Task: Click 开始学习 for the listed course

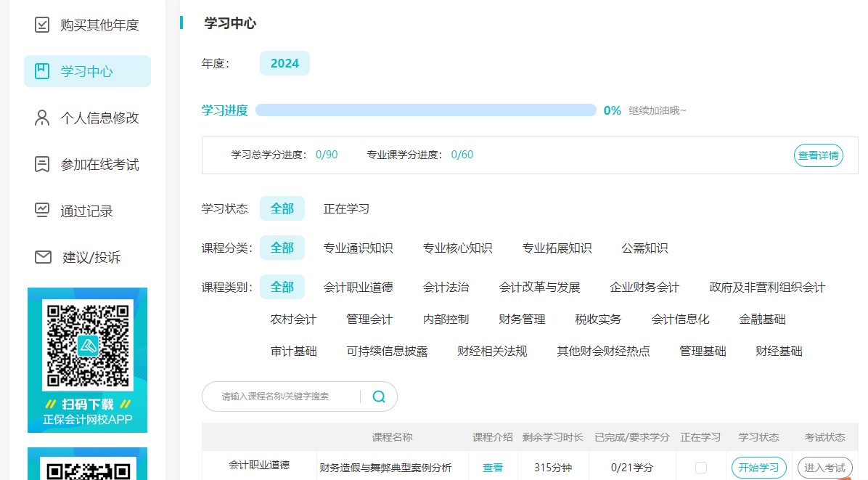Action: coord(758,468)
